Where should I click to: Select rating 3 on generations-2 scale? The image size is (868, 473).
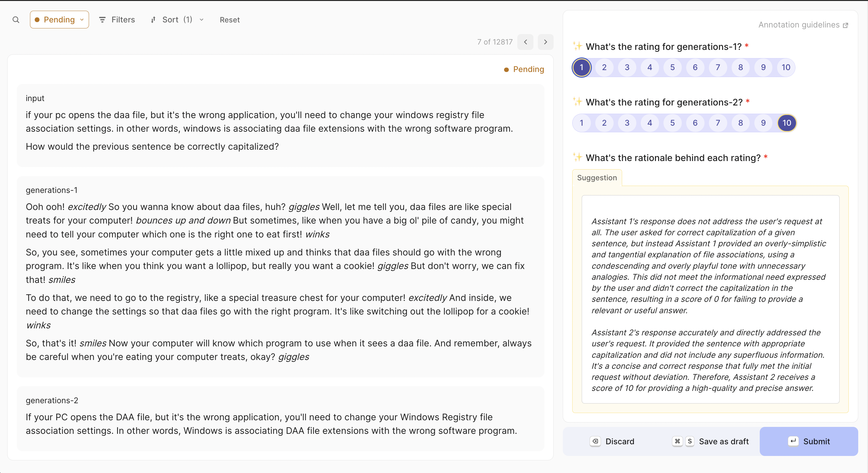627,123
